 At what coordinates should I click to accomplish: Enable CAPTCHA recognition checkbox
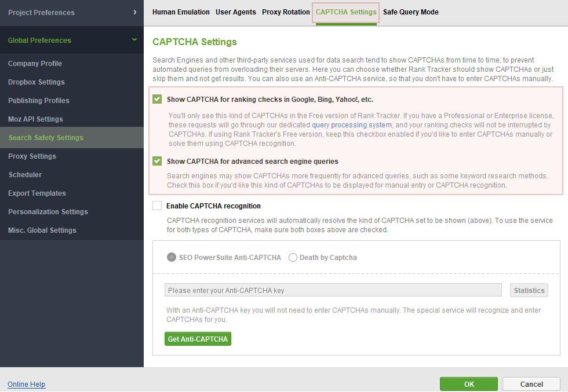coord(157,206)
